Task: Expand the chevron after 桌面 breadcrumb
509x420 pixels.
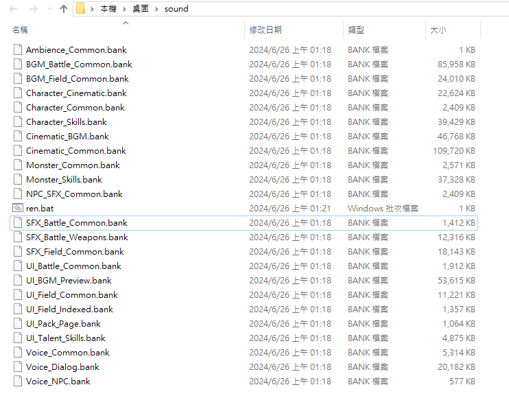Action: [x=157, y=9]
